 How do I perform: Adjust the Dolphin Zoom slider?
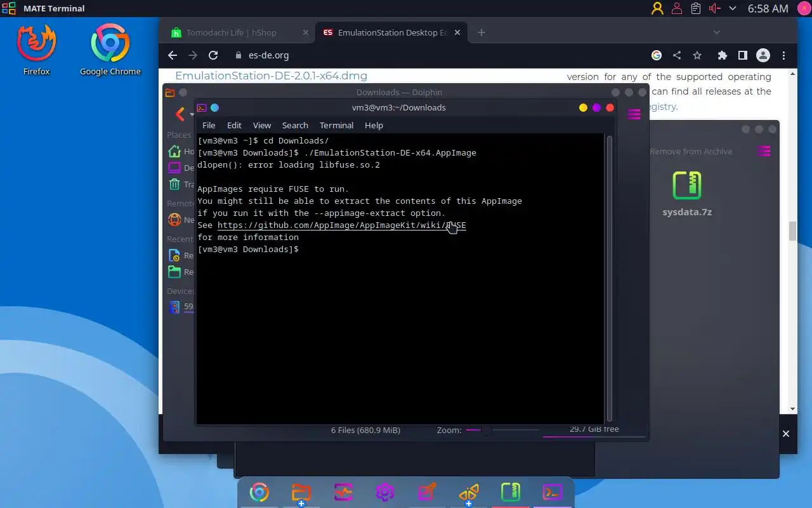point(504,430)
